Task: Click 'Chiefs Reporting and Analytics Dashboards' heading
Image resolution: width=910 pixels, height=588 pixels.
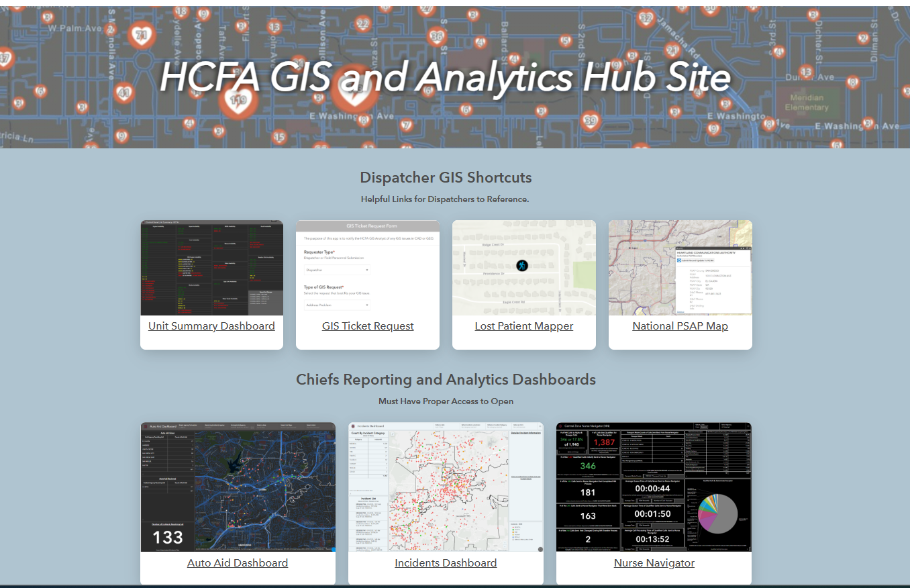Action: 446,380
